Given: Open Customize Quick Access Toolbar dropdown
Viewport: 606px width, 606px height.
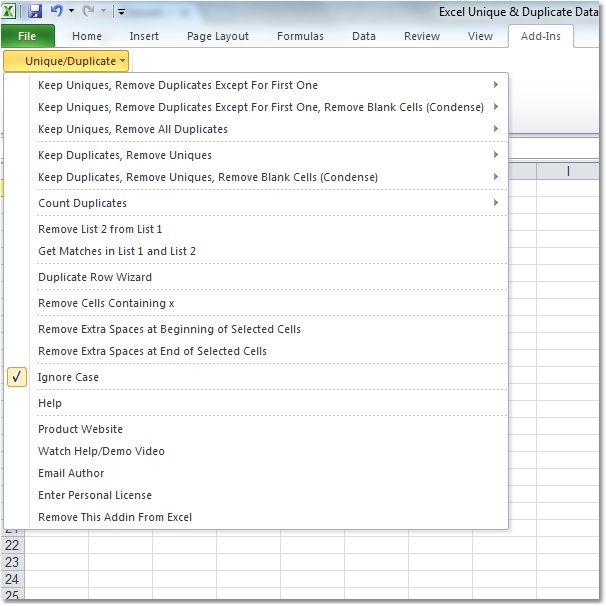Looking at the screenshot, I should tap(121, 12).
